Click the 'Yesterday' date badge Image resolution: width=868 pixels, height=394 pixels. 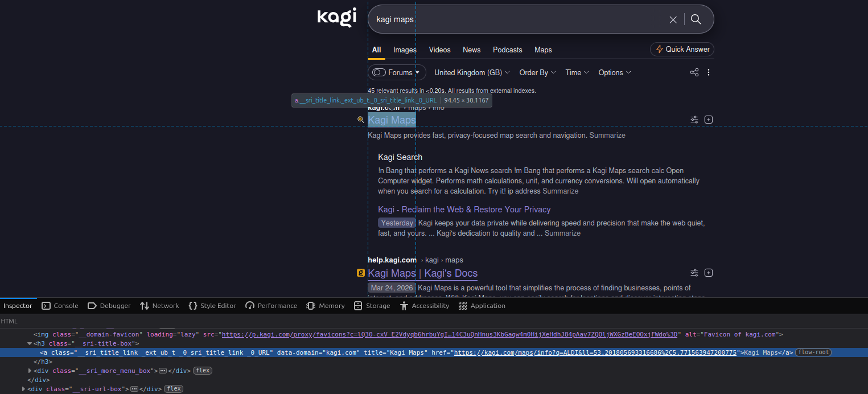click(x=397, y=223)
